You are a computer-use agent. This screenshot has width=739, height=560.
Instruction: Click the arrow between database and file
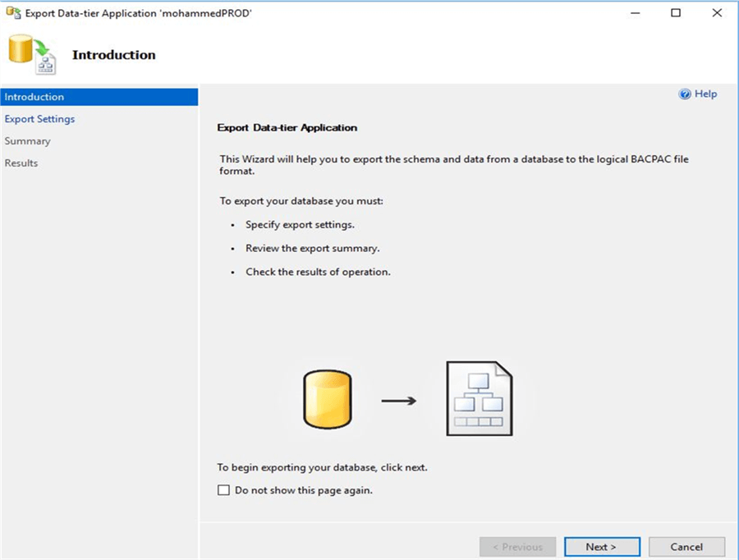399,401
